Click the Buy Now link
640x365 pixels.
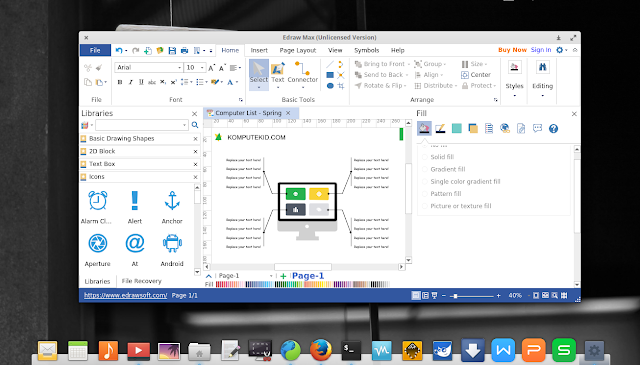point(512,50)
